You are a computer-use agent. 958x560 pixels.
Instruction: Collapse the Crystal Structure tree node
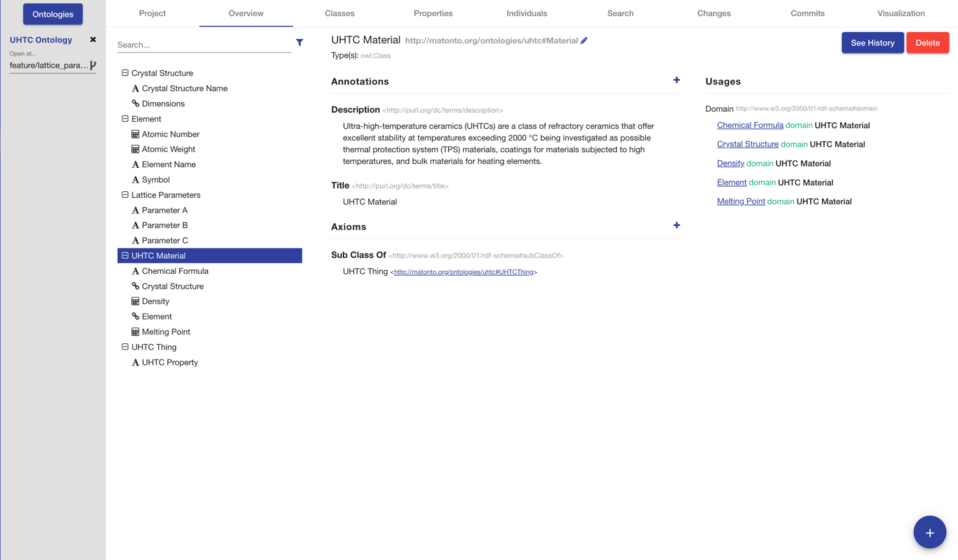125,73
